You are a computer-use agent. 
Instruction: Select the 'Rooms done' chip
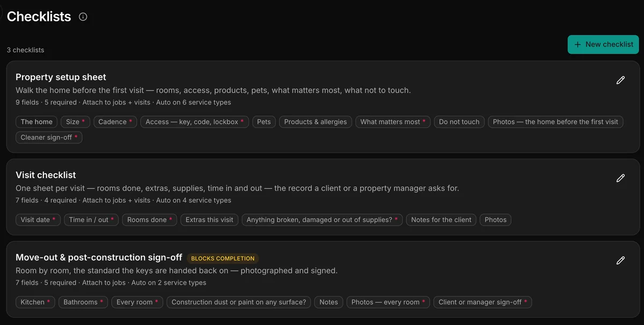150,219
